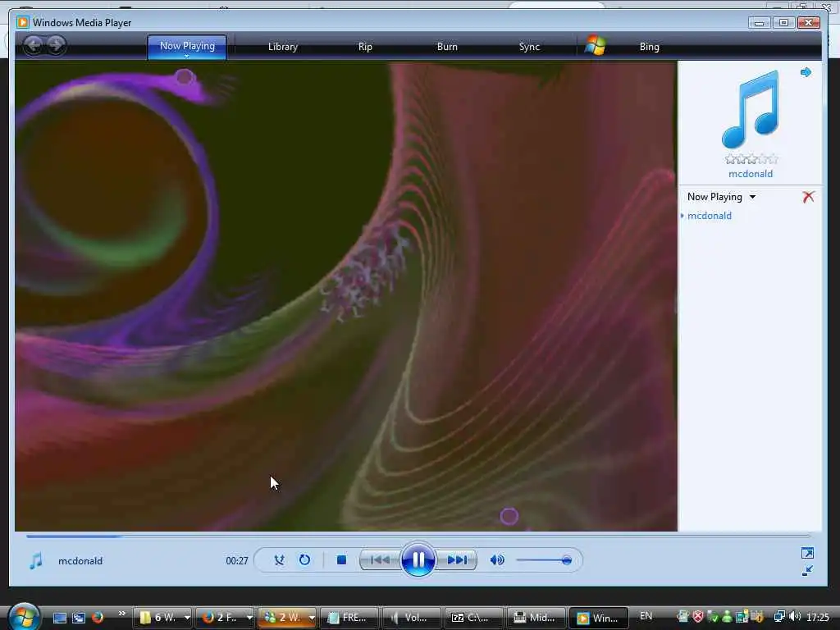
Task: Switch to the 7z C:\... taskbar window
Action: (473, 618)
